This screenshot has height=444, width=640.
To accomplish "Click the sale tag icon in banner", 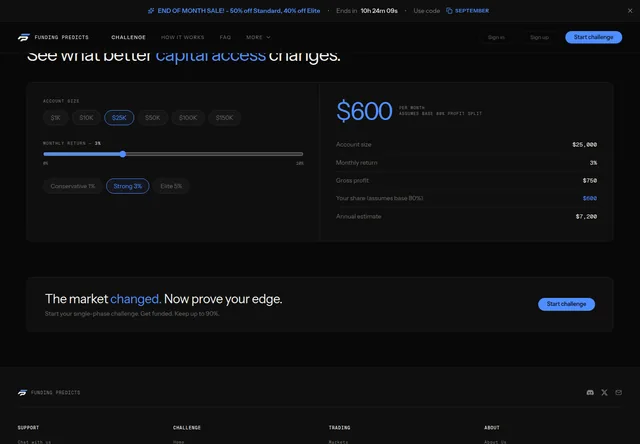I will pos(151,11).
